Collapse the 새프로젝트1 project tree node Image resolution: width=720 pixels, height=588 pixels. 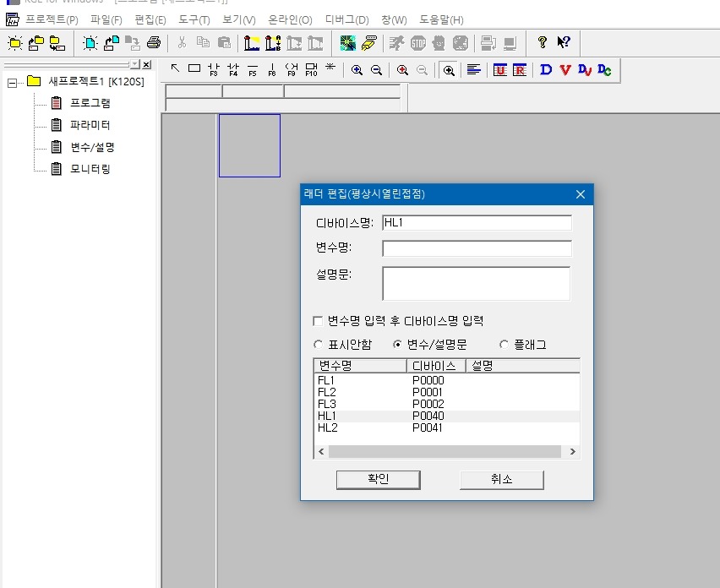[12, 82]
